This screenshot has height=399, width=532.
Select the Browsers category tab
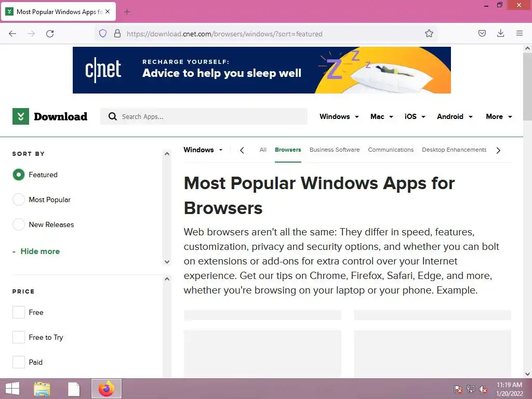point(288,150)
